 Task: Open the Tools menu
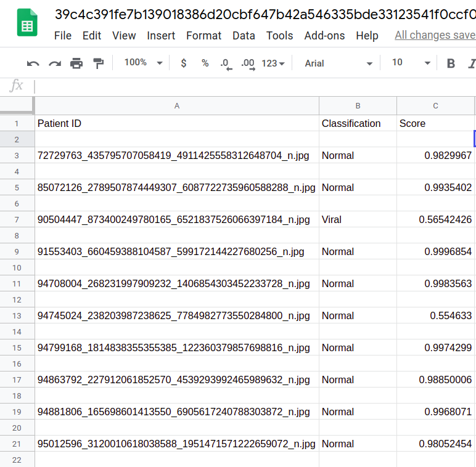(x=279, y=36)
